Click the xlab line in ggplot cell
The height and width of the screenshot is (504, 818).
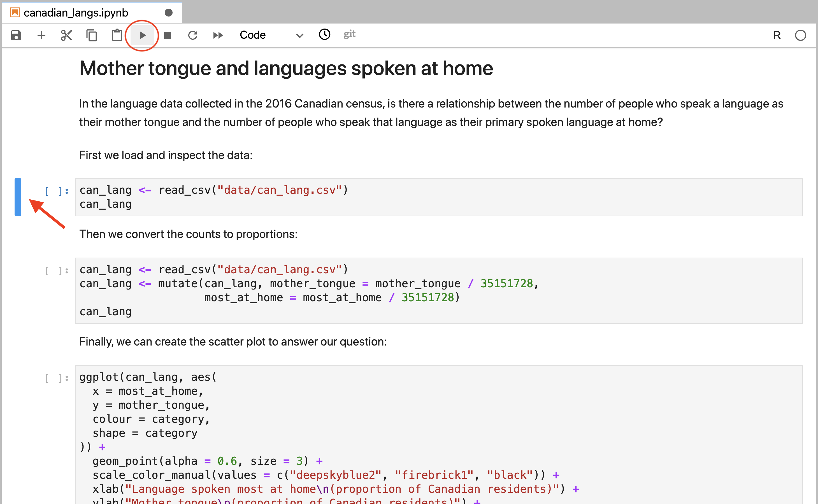click(336, 489)
